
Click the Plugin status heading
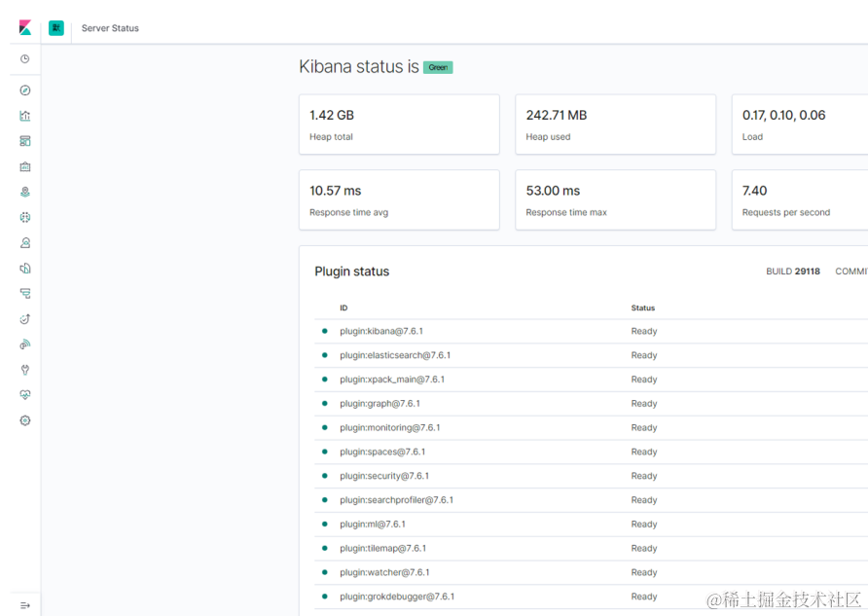pyautogui.click(x=352, y=272)
